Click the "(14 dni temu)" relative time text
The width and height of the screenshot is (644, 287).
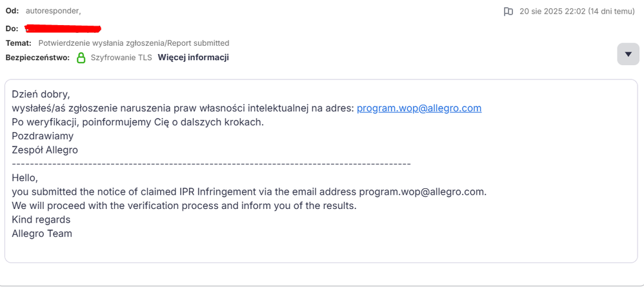tap(612, 12)
